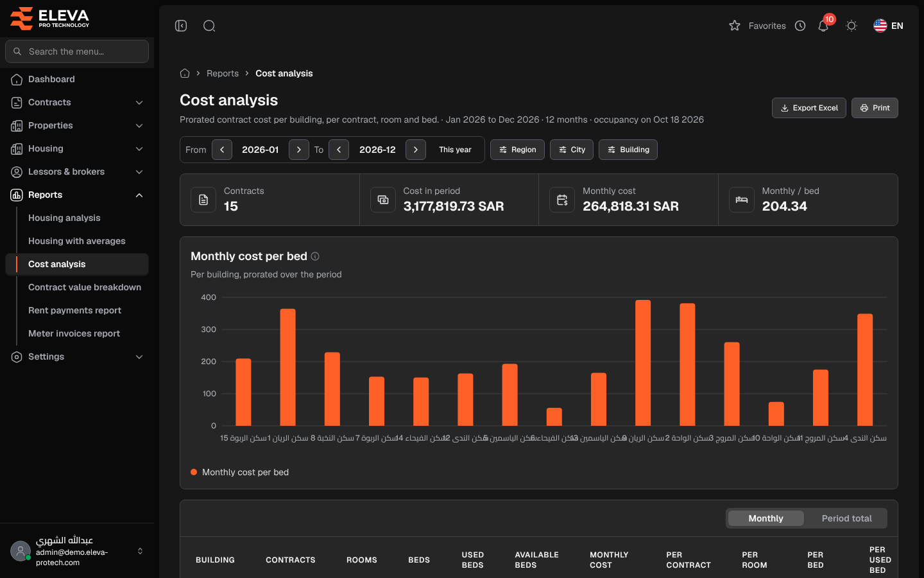Toggle light/dark theme sun icon
The width and height of the screenshot is (924, 578).
click(x=851, y=26)
